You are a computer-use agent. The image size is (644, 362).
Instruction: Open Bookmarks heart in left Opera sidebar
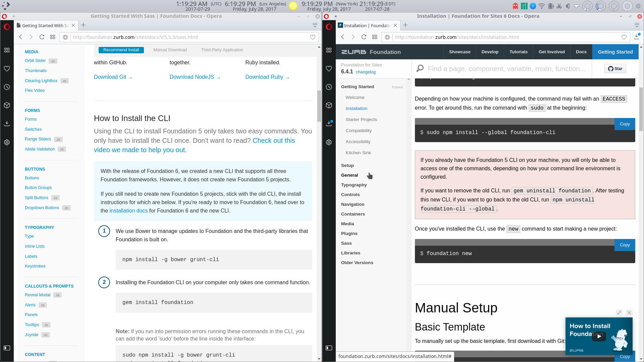7,69
